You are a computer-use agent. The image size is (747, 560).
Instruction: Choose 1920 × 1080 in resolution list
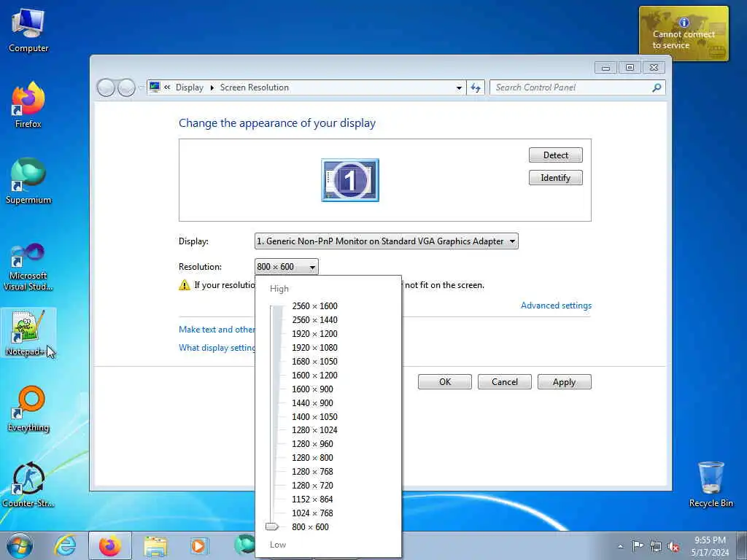tap(314, 348)
